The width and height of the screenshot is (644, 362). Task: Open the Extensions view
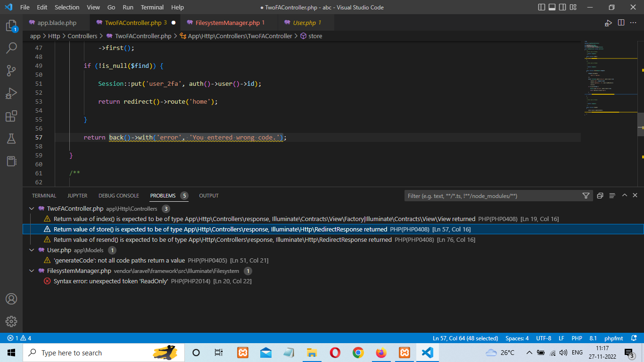click(x=11, y=116)
